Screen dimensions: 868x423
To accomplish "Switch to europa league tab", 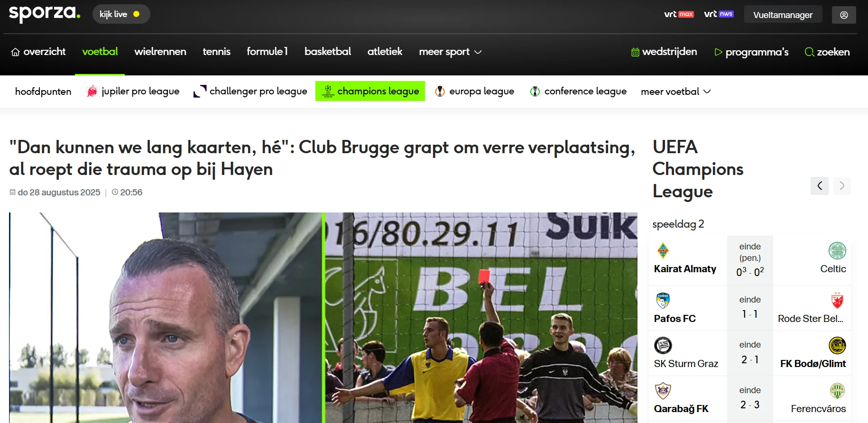I will pos(474,91).
